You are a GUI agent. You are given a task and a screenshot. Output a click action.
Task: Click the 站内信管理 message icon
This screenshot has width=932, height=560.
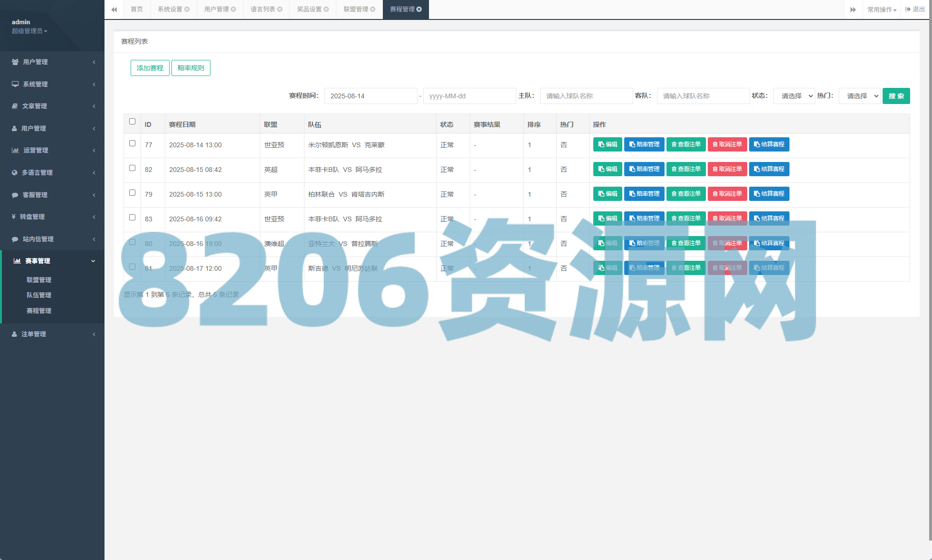[x=15, y=239]
